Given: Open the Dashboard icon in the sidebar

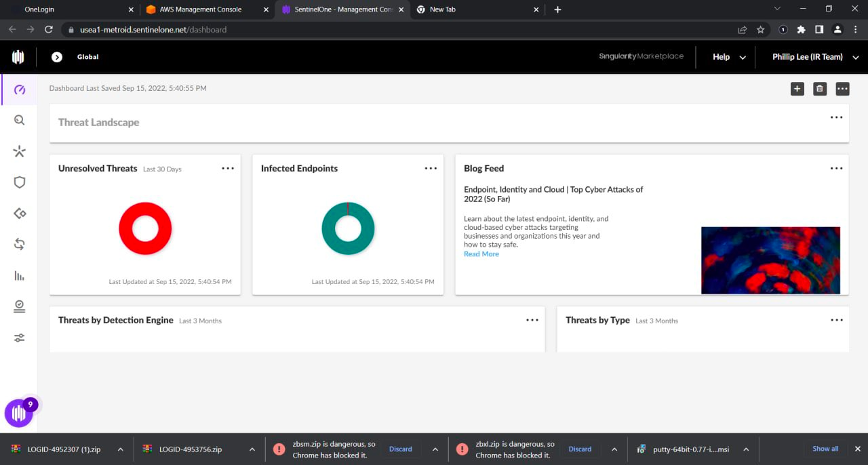Looking at the screenshot, I should [x=19, y=89].
